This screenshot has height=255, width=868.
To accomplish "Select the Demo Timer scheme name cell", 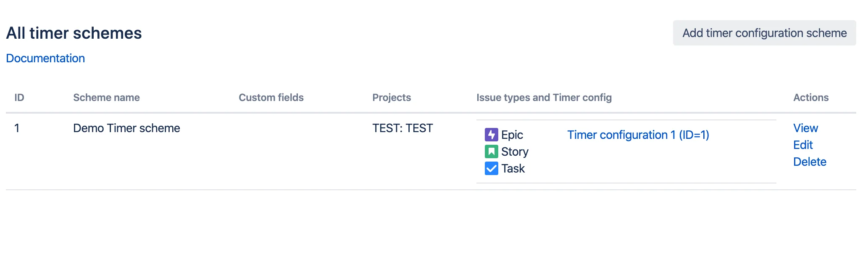I will pos(126,128).
